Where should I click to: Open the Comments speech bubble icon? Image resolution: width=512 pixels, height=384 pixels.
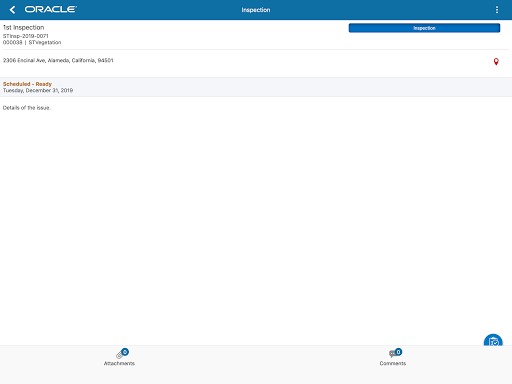pyautogui.click(x=393, y=354)
